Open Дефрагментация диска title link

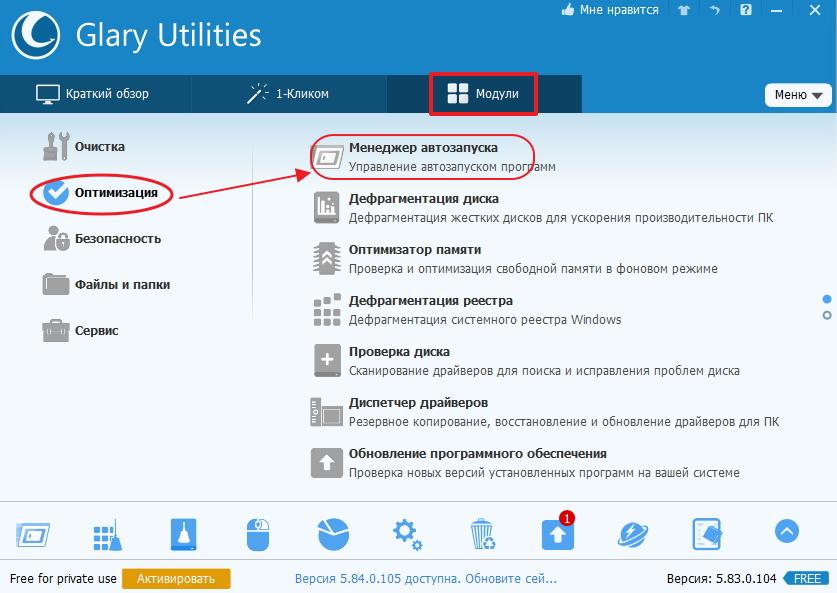(424, 199)
